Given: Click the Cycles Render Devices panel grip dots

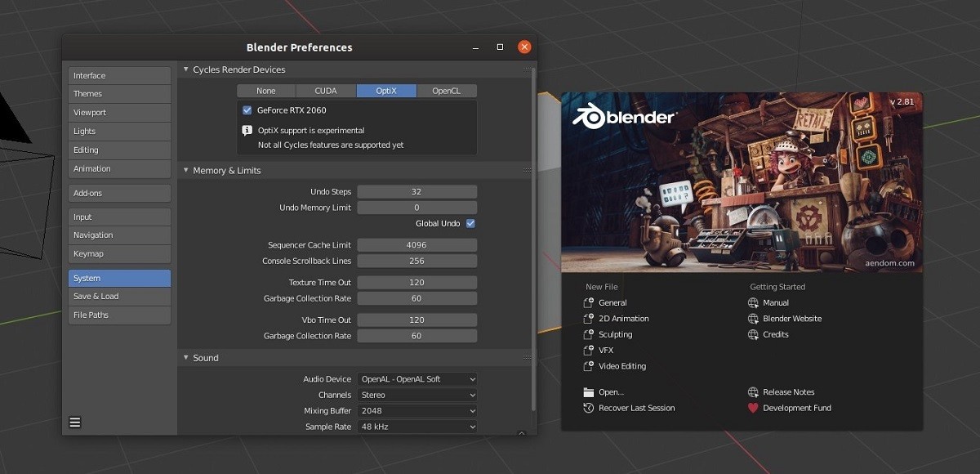Looking at the screenshot, I should click(527, 69).
